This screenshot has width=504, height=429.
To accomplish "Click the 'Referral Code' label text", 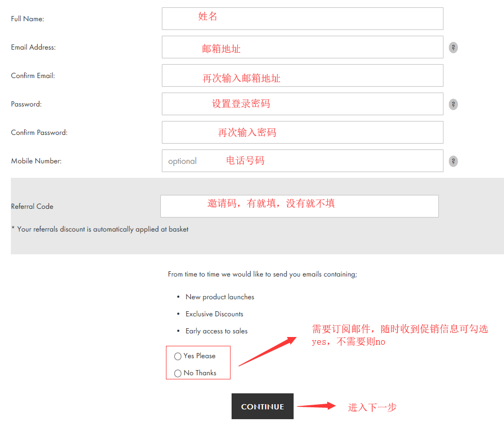I will (x=32, y=207).
